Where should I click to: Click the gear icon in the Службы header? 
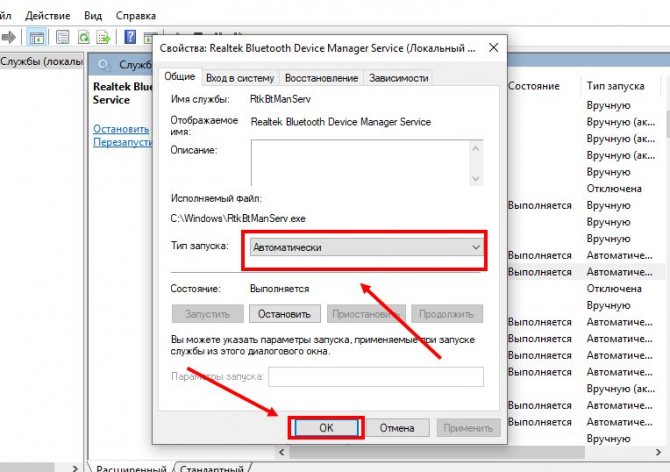pyautogui.click(x=104, y=65)
